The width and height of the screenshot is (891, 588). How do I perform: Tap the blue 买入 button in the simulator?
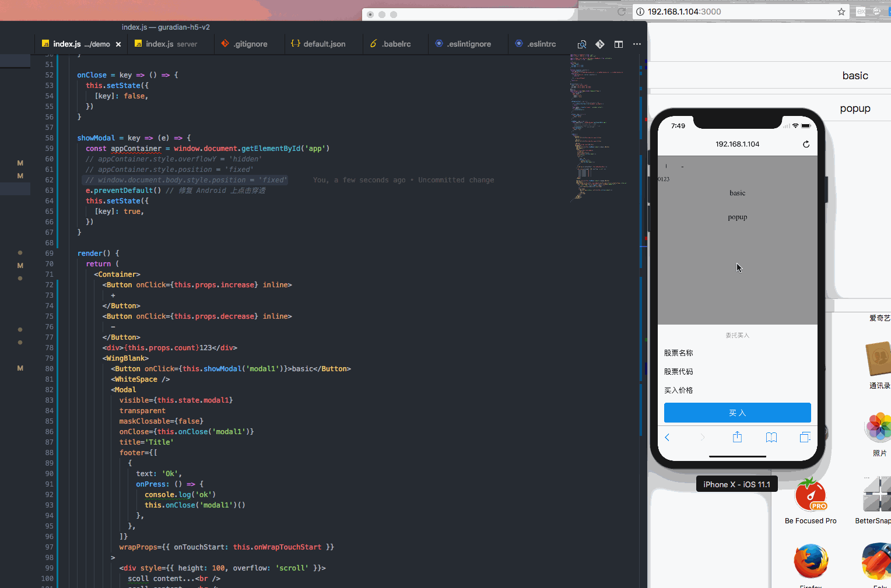[x=737, y=413]
